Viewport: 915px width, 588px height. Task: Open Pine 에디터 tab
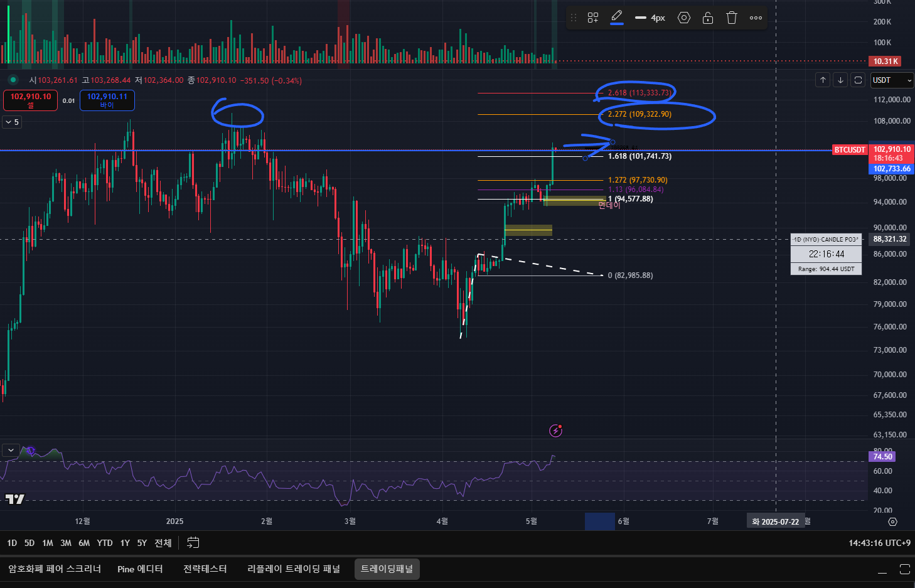pos(140,569)
